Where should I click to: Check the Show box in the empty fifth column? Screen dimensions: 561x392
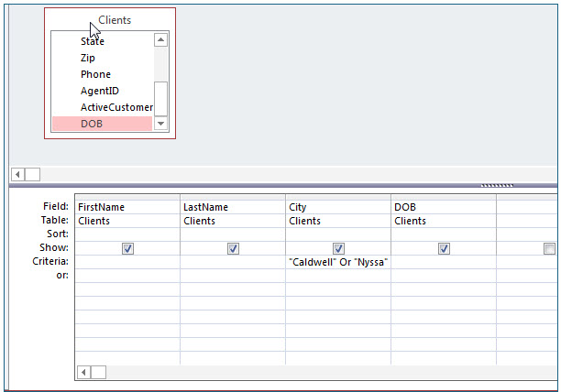[549, 248]
